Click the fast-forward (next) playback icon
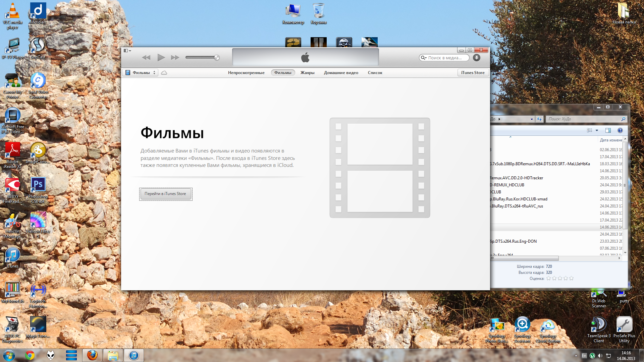This screenshot has height=362, width=644. 175,58
